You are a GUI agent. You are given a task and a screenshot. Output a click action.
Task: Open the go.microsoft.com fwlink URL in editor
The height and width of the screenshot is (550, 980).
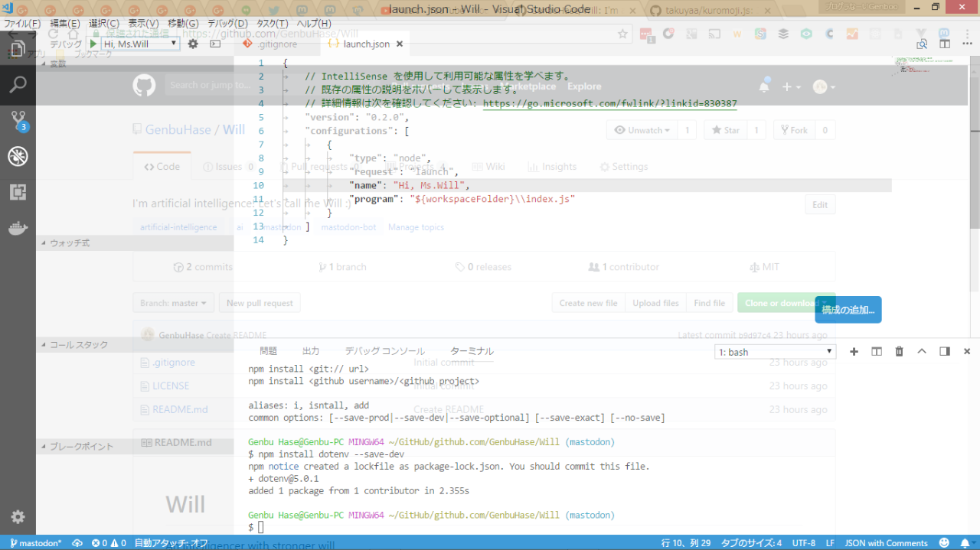tap(609, 103)
